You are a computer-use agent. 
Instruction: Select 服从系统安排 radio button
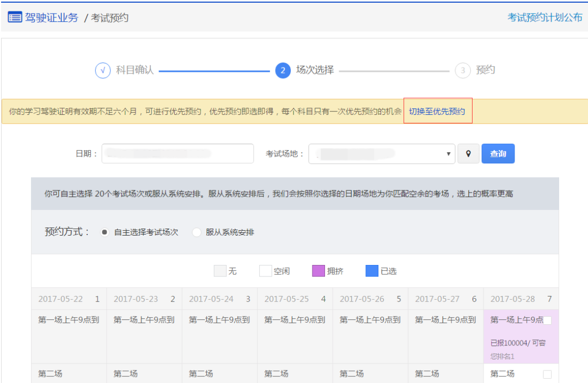pos(197,232)
